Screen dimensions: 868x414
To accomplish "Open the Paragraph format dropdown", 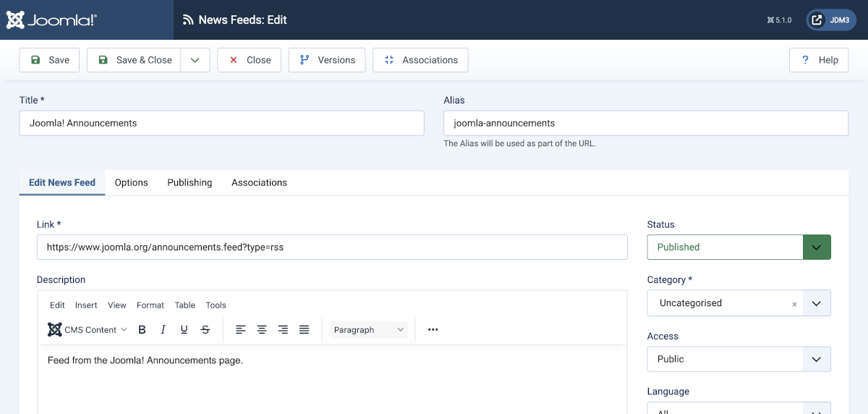I will 369,329.
